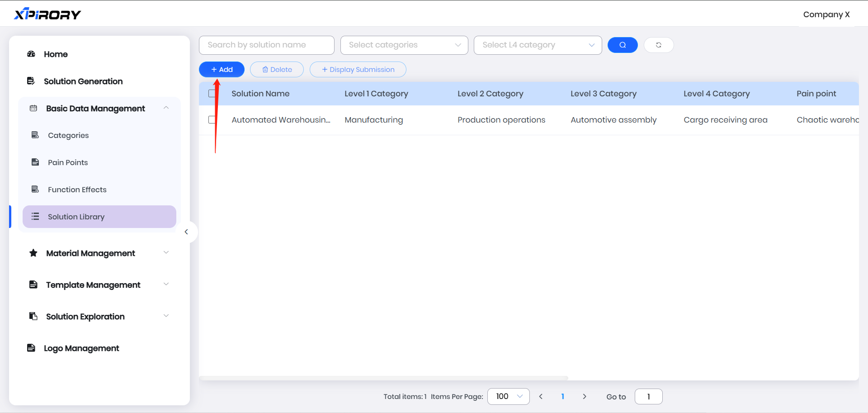Click the refresh reset icon button

(x=659, y=45)
